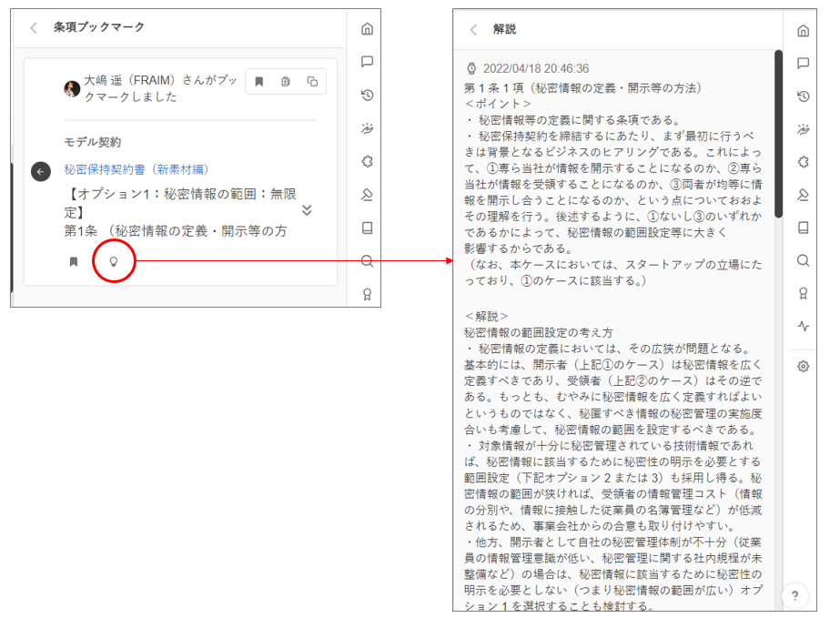Open search magnifier in right panel sidebar
This screenshot has height=618, width=840.
click(803, 260)
